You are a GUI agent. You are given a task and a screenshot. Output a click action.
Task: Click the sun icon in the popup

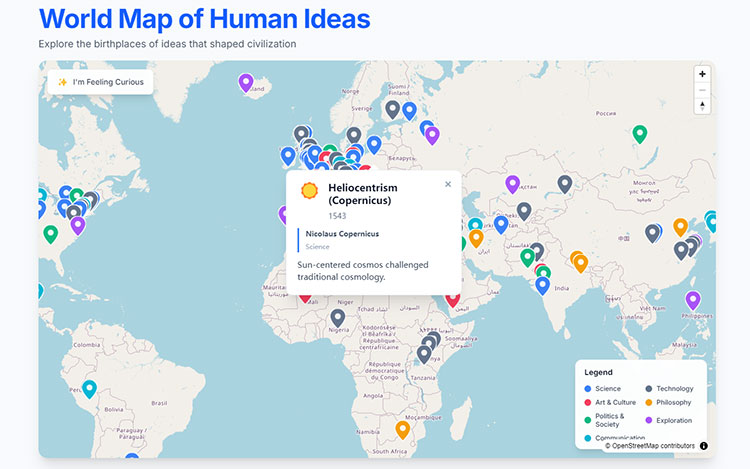pyautogui.click(x=309, y=190)
